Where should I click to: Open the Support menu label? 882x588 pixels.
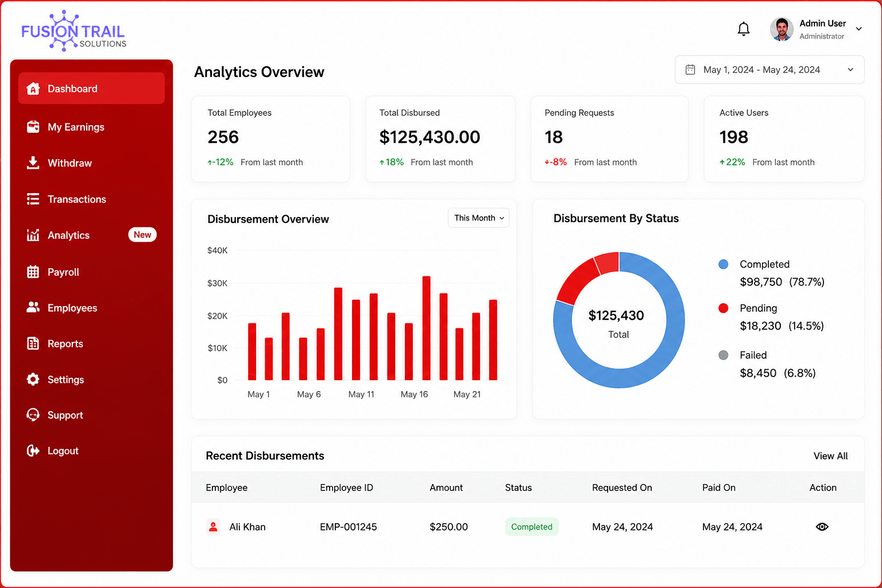[65, 415]
